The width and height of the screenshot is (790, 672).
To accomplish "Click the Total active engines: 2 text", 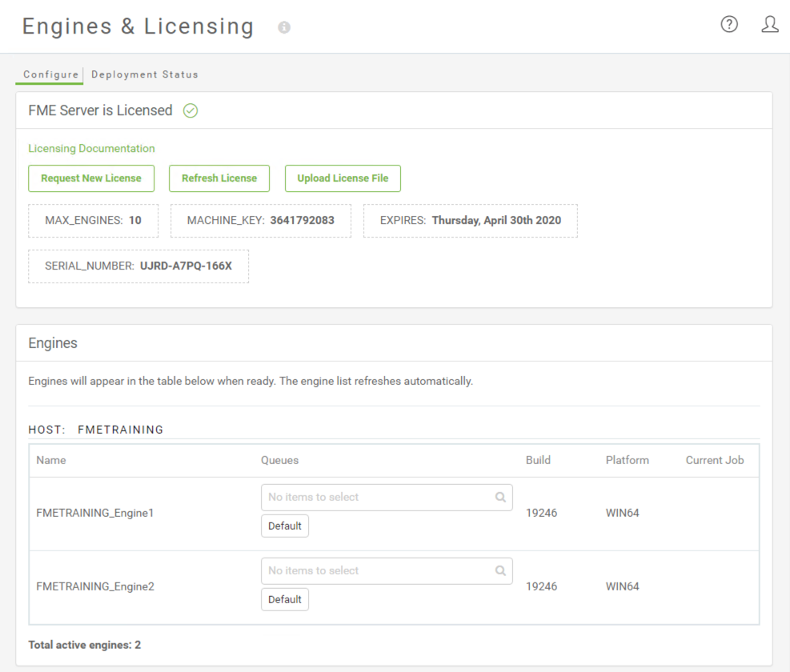I will tap(85, 646).
